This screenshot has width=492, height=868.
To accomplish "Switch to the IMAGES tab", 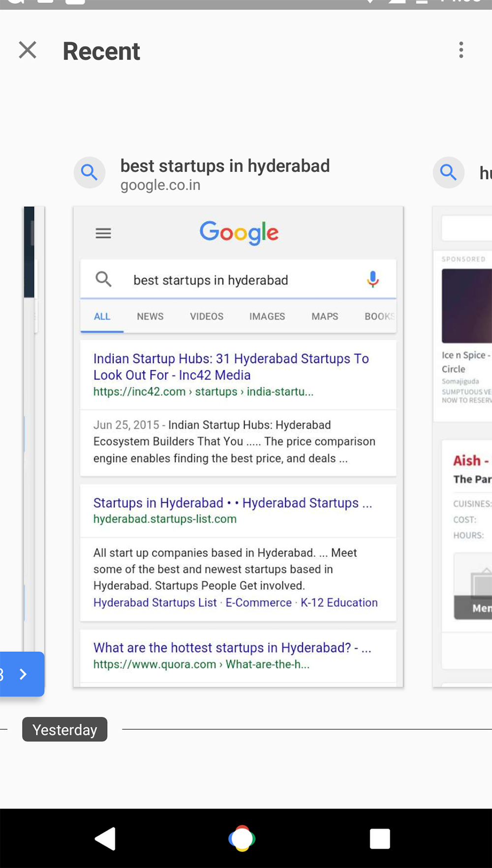I will point(267,317).
